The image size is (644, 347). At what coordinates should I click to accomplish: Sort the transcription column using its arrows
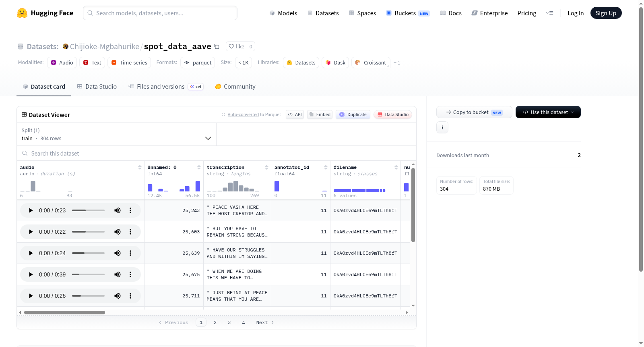(x=266, y=167)
